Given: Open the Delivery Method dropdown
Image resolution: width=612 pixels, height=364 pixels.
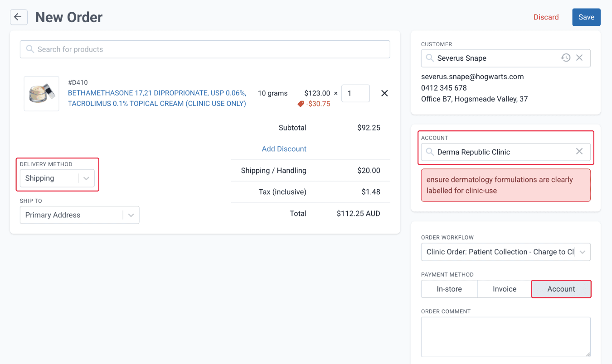Looking at the screenshot, I should click(x=58, y=178).
